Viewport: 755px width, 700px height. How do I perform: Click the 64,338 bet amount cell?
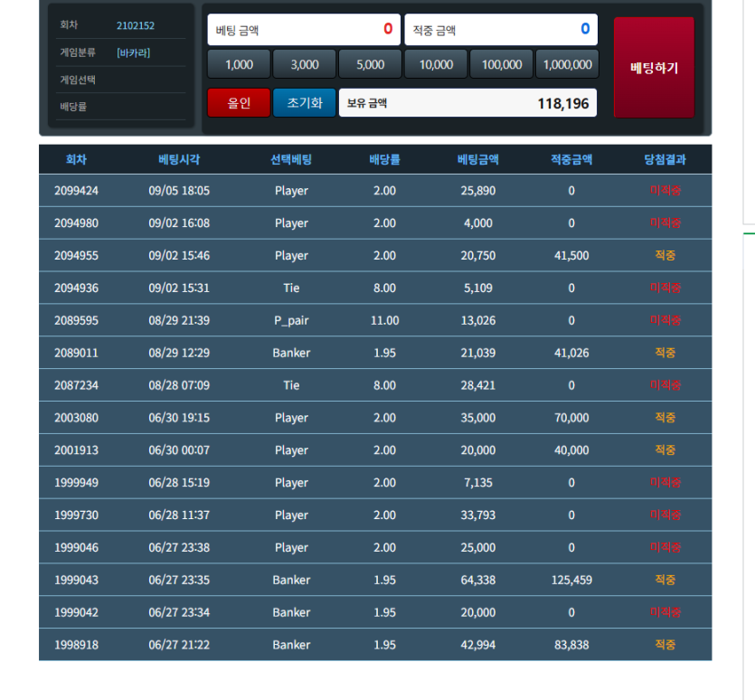point(478,580)
